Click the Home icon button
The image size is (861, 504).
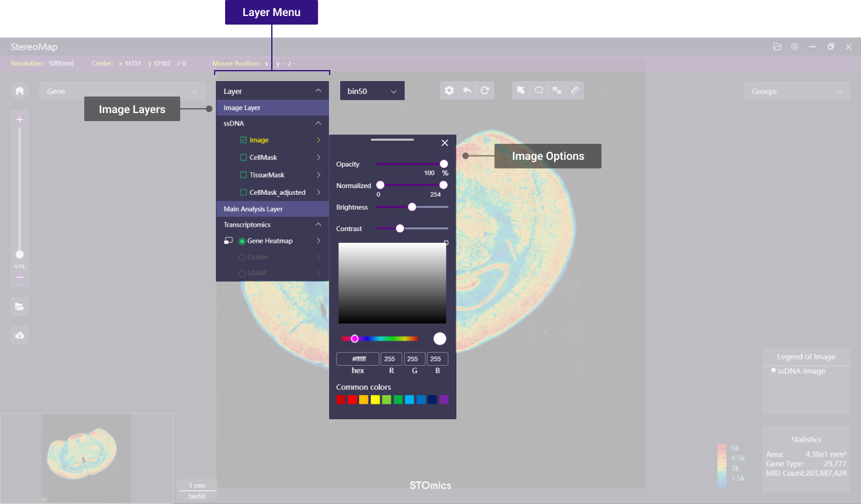pyautogui.click(x=20, y=91)
